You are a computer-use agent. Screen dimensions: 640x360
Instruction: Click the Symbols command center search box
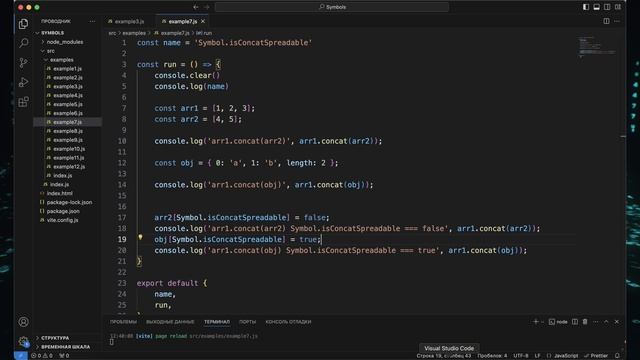[332, 7]
